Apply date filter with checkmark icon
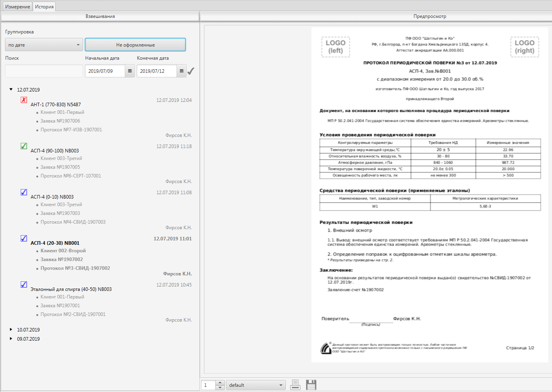 coord(191,71)
